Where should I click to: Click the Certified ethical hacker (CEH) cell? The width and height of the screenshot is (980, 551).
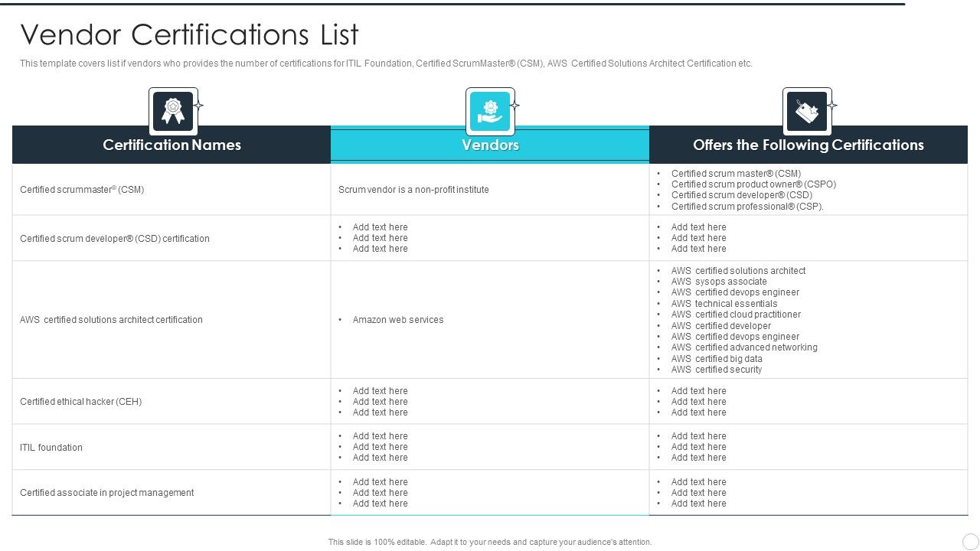click(80, 402)
